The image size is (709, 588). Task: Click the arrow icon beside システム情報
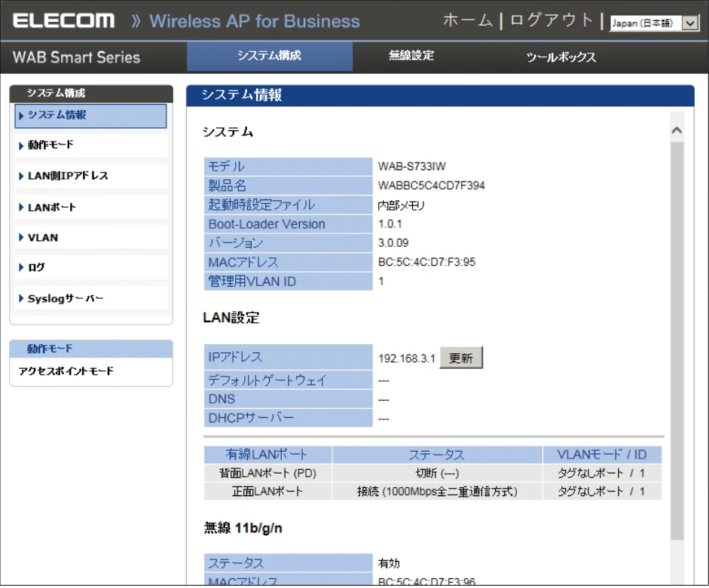pos(21,116)
